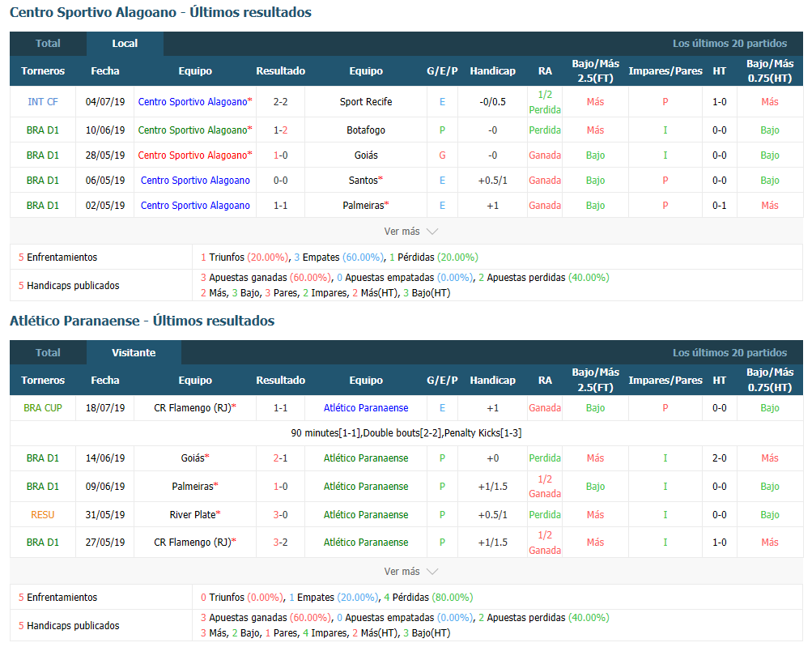Image resolution: width=812 pixels, height=647 pixels.
Task: Open Atlético Paranaense link on 31/05/19 row
Action: (366, 515)
